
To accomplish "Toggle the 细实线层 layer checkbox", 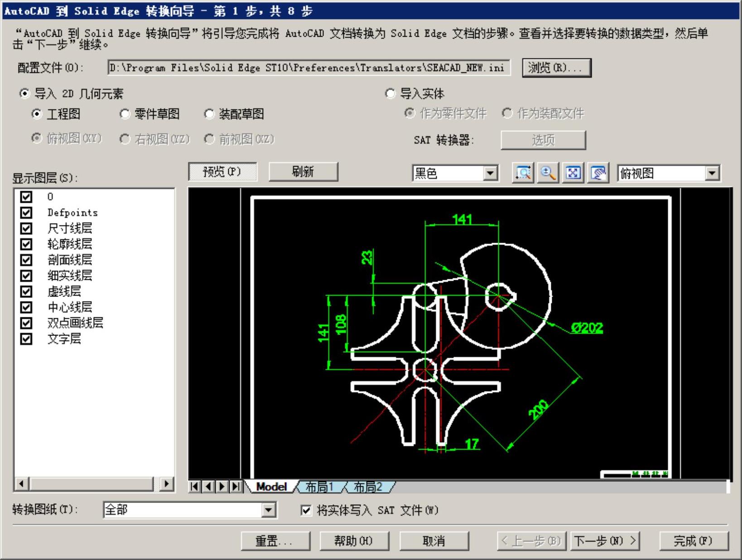I will (26, 276).
